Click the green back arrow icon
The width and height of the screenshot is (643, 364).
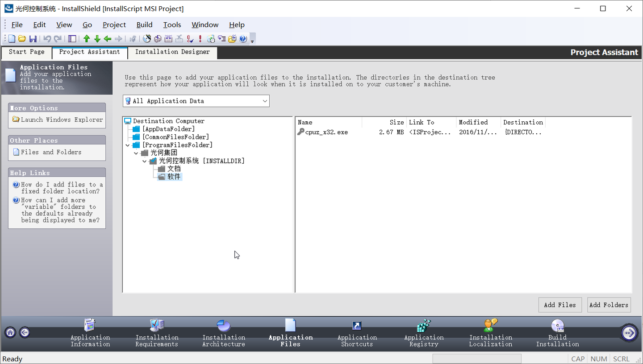tap(108, 39)
